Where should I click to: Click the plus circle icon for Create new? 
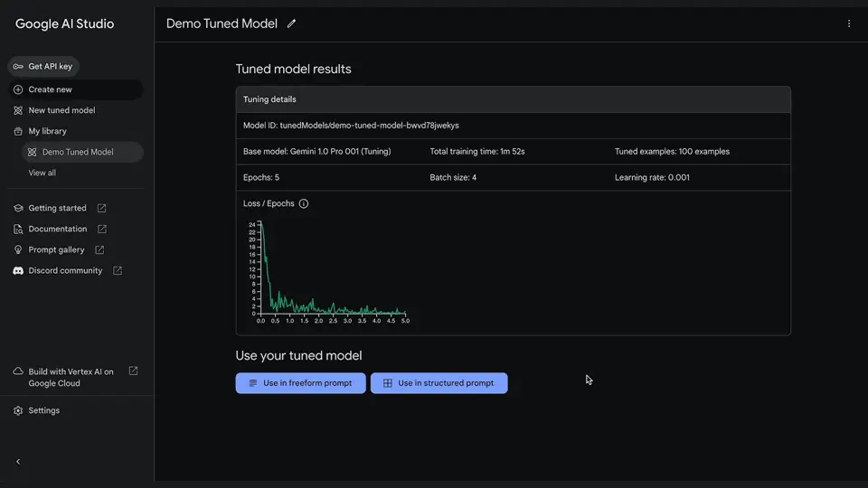click(x=18, y=89)
